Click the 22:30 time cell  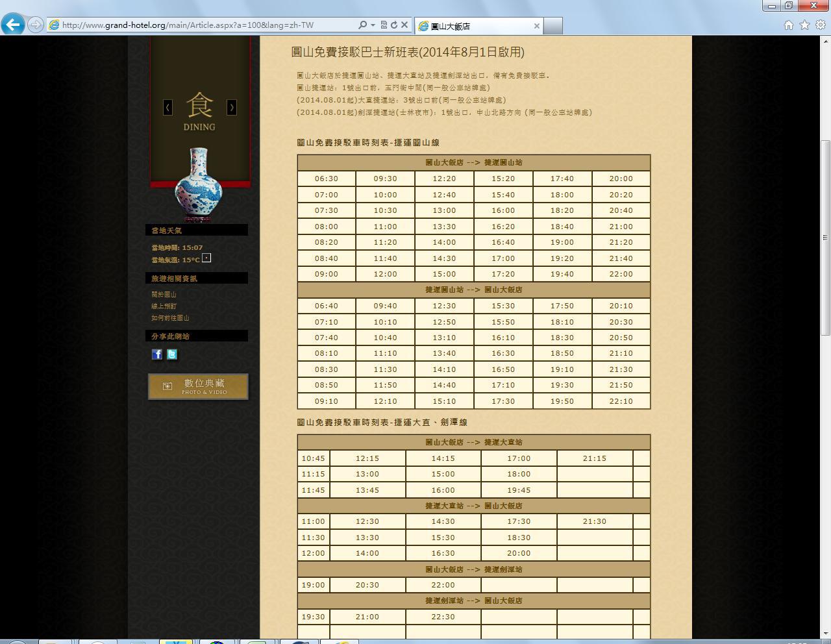tap(443, 617)
